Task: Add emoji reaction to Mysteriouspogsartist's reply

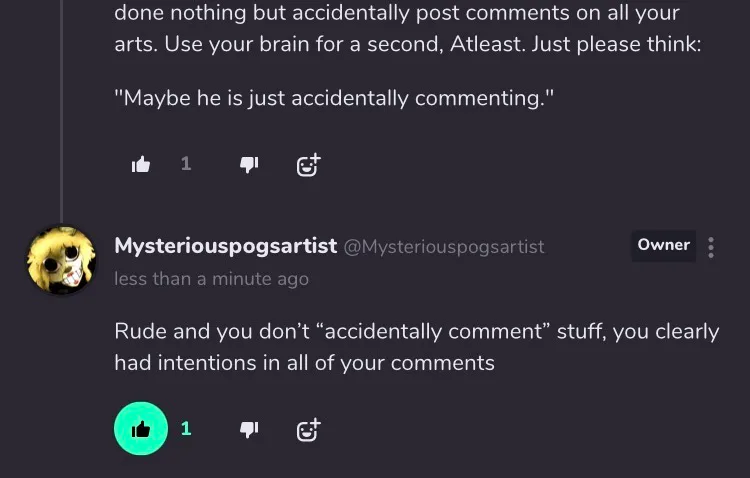Action: (308, 429)
